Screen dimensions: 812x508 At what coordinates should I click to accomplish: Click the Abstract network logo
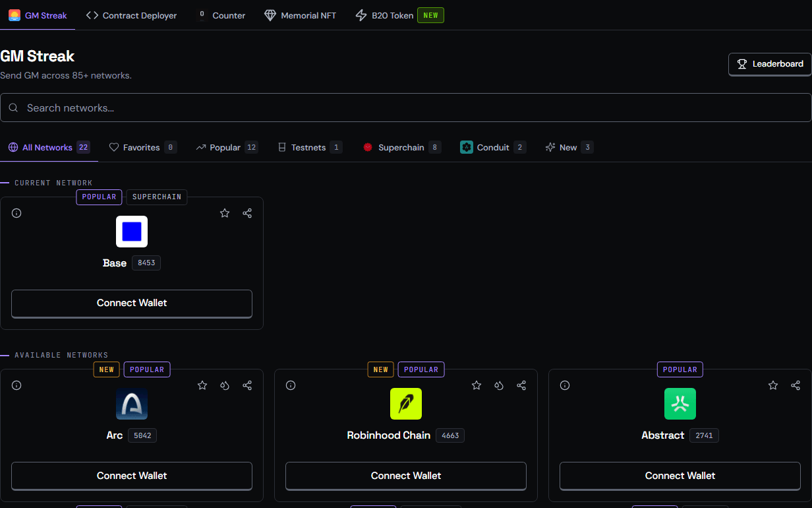(680, 404)
